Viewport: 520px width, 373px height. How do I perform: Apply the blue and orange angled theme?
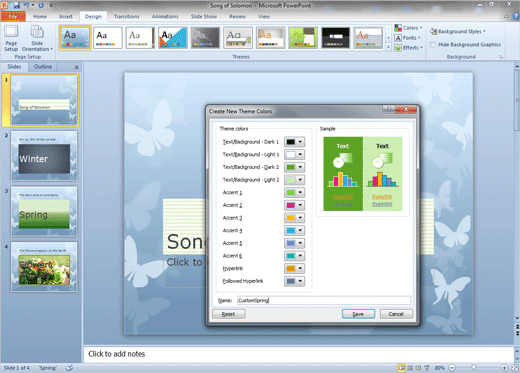173,38
